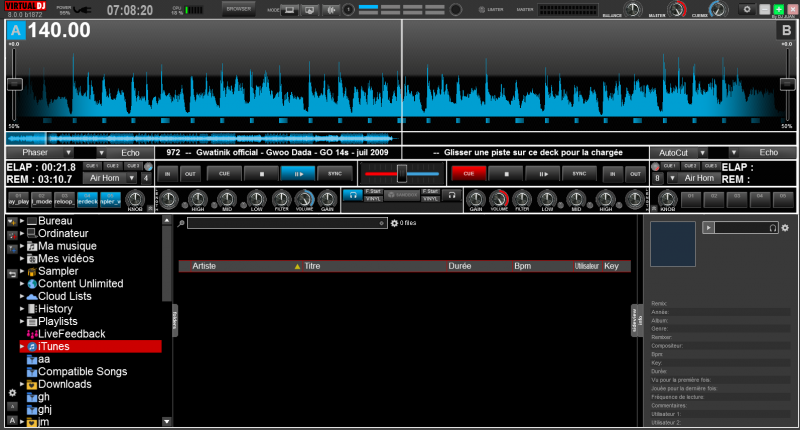Click the stop button on deck B
Viewport: 800px width, 430px height.
pos(505,173)
